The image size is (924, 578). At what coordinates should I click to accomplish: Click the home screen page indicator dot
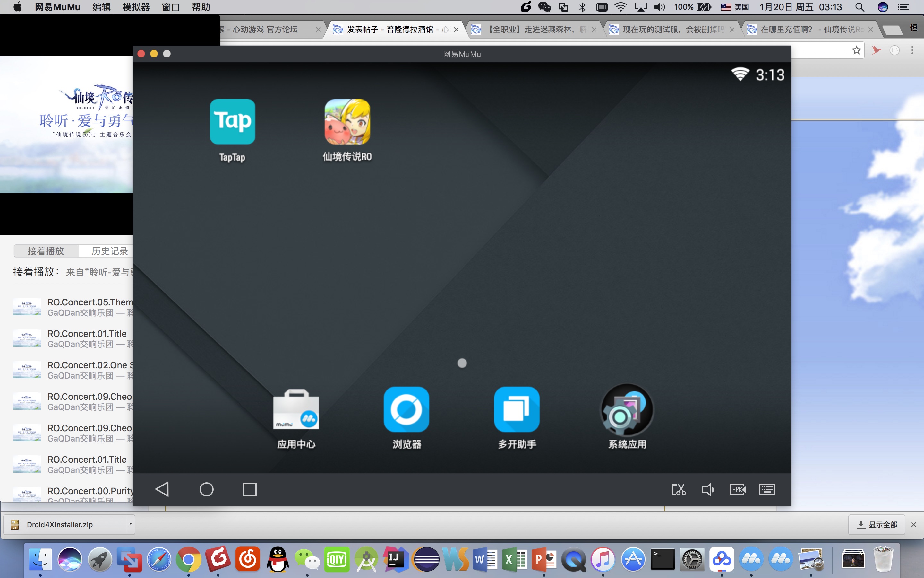(462, 363)
